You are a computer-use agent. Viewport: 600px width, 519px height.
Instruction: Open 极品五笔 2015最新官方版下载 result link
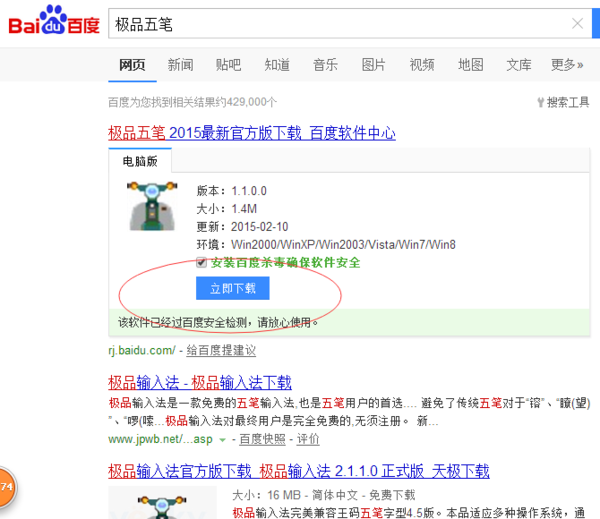252,133
